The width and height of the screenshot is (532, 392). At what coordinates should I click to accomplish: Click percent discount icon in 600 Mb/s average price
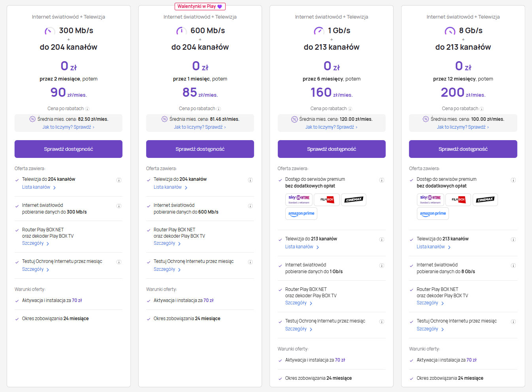(164, 119)
